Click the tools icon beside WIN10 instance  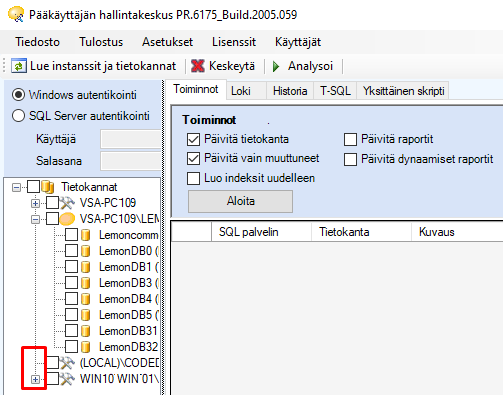[x=67, y=379]
